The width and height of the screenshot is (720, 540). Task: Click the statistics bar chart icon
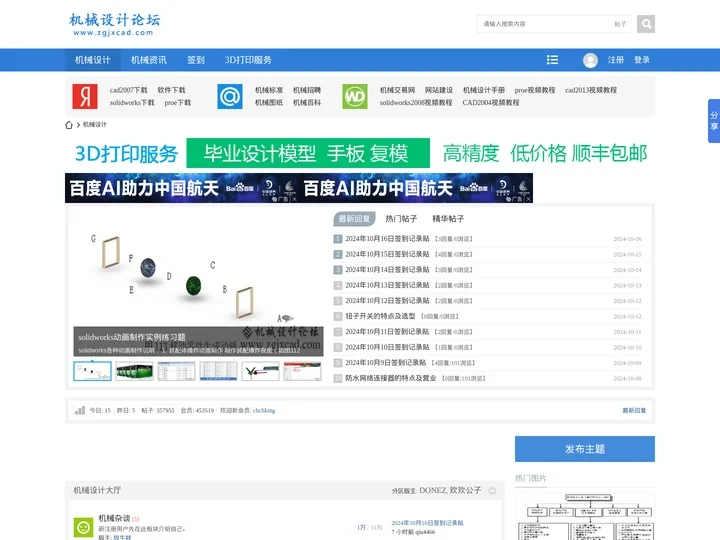pos(80,410)
